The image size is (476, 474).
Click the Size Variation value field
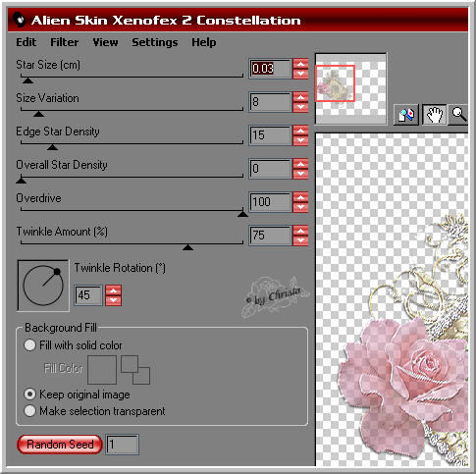click(x=270, y=102)
